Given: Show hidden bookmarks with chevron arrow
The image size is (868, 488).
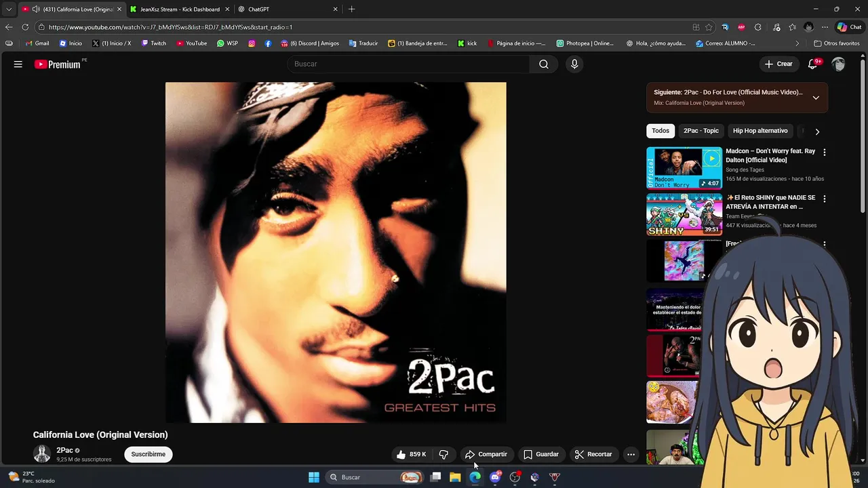Looking at the screenshot, I should pos(797,43).
